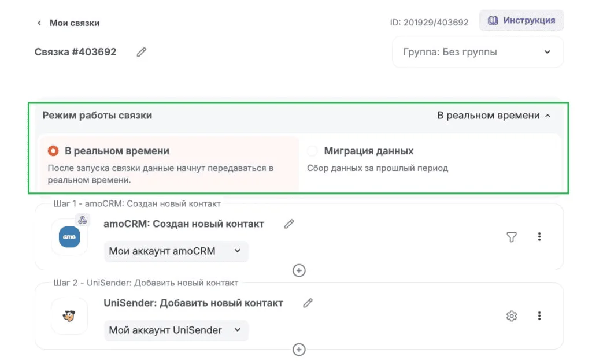Open the Группа: Без группы dropdown
Viewport: 592px width, 364px height.
click(x=478, y=52)
